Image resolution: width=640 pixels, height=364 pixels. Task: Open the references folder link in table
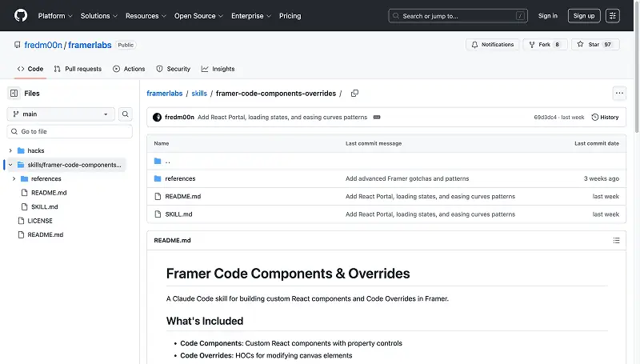(180, 178)
